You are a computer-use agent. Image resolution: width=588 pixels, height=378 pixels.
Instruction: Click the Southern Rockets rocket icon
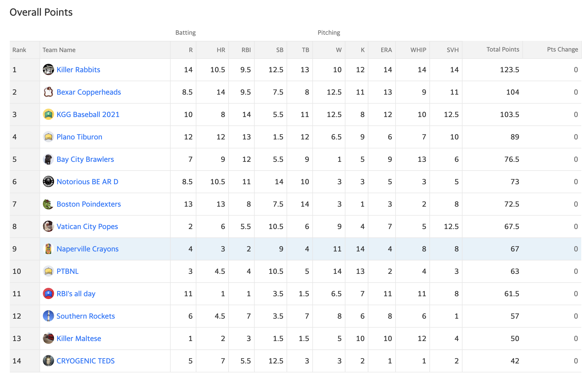(48, 316)
